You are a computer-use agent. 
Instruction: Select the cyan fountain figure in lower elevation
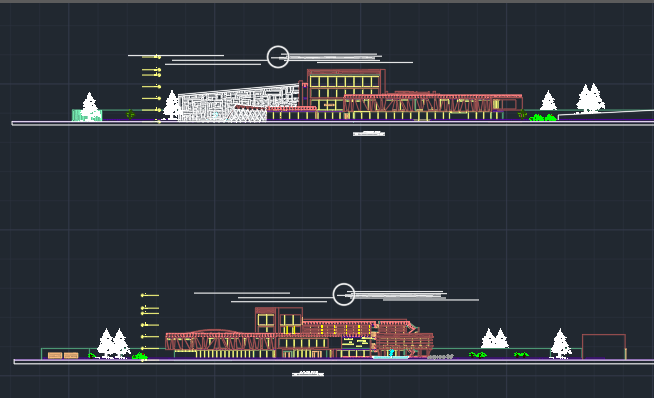tap(391, 353)
